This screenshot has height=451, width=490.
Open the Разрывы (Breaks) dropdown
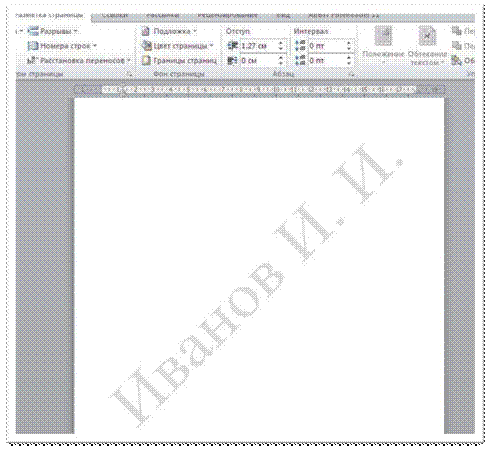click(52, 31)
